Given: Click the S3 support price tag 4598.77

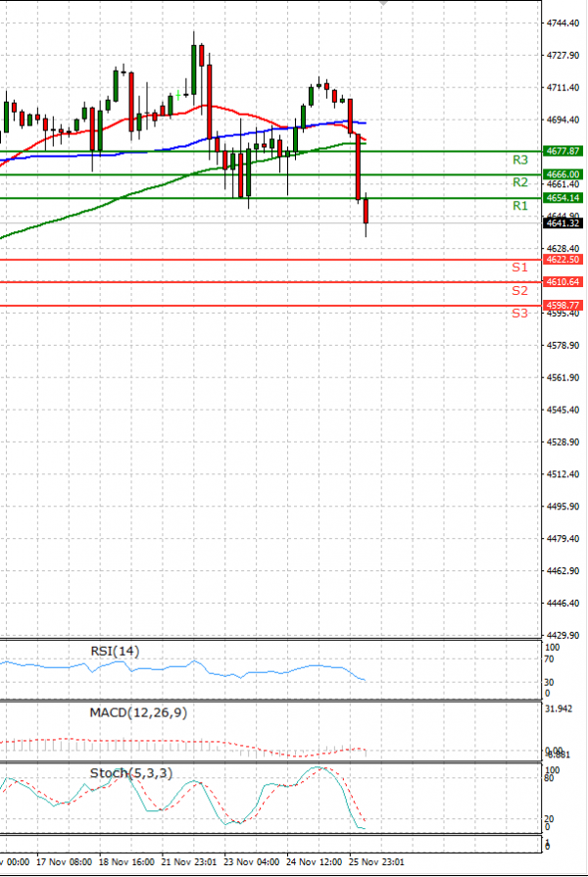Looking at the screenshot, I should [x=563, y=306].
